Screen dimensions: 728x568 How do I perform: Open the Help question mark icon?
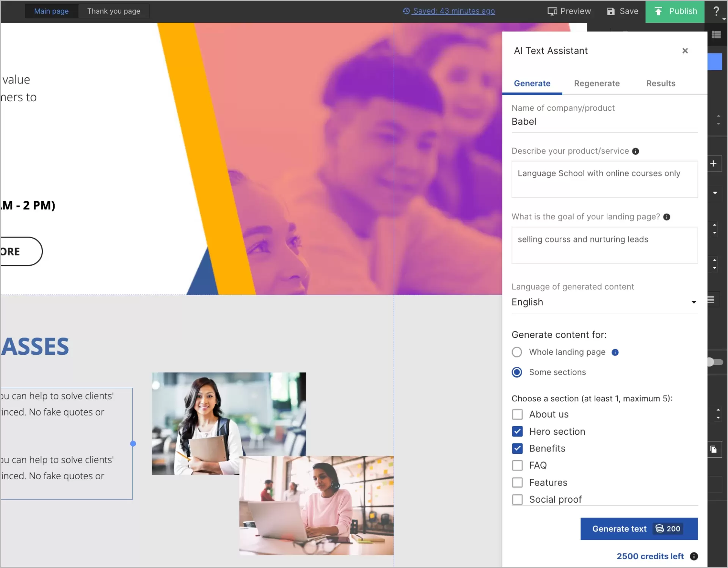tap(716, 11)
